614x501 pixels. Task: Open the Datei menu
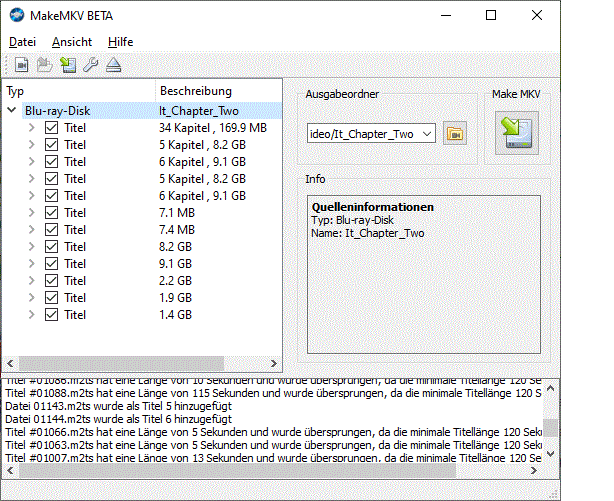tap(22, 42)
